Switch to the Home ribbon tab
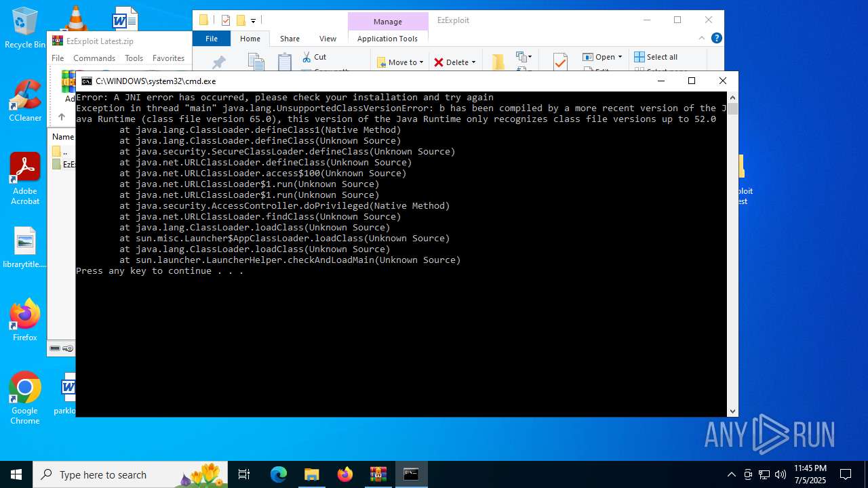 coord(250,39)
